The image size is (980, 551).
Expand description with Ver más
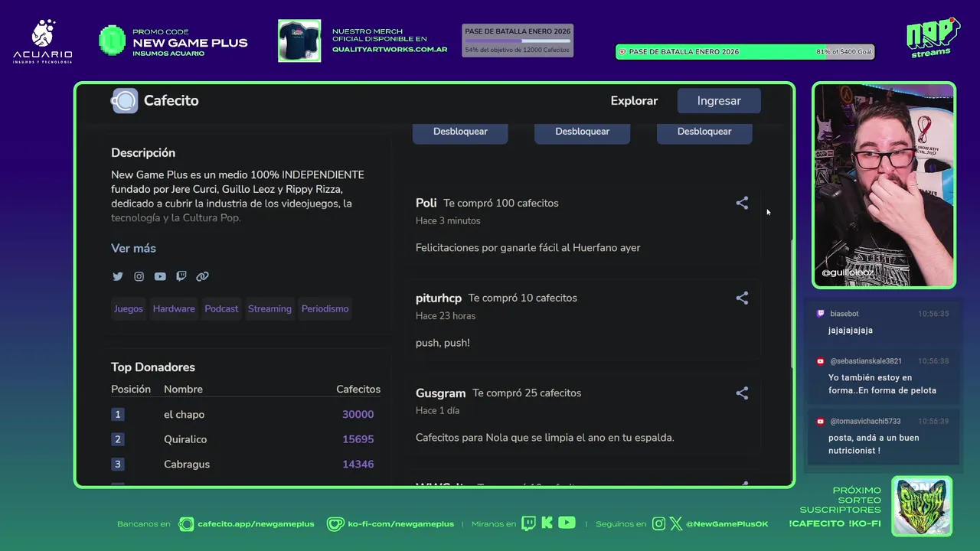(x=133, y=248)
